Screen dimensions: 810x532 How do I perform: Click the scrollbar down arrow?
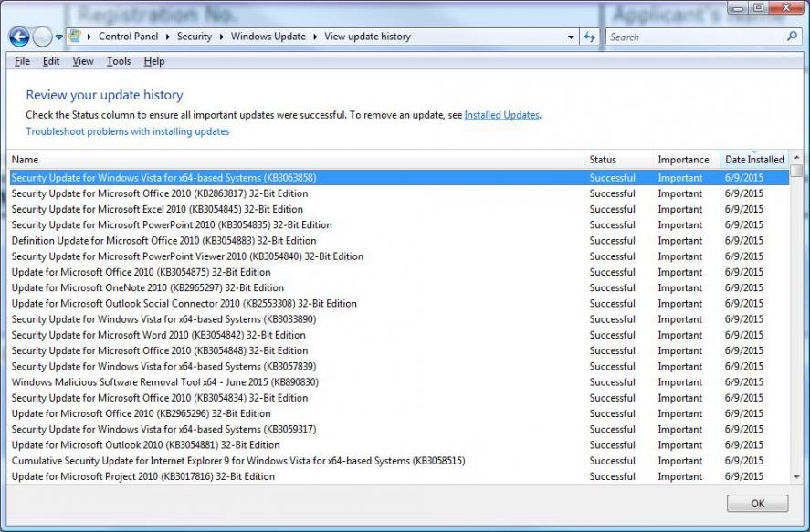pyautogui.click(x=796, y=477)
